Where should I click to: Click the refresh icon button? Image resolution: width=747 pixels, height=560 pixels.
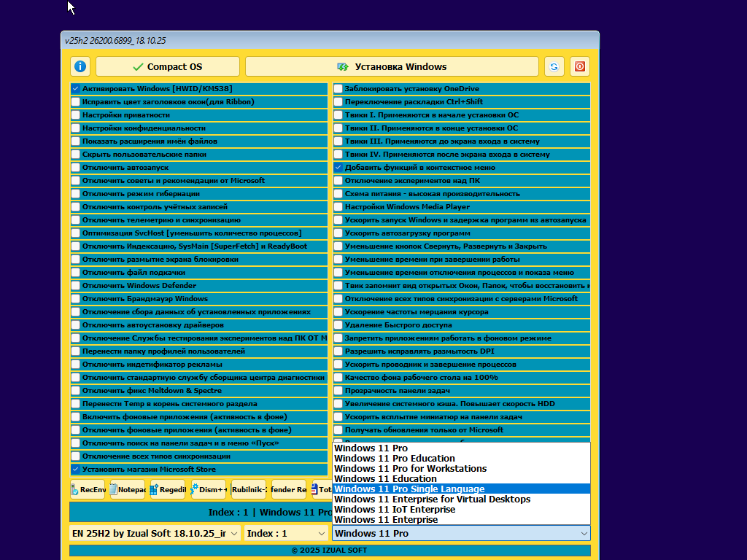click(554, 66)
